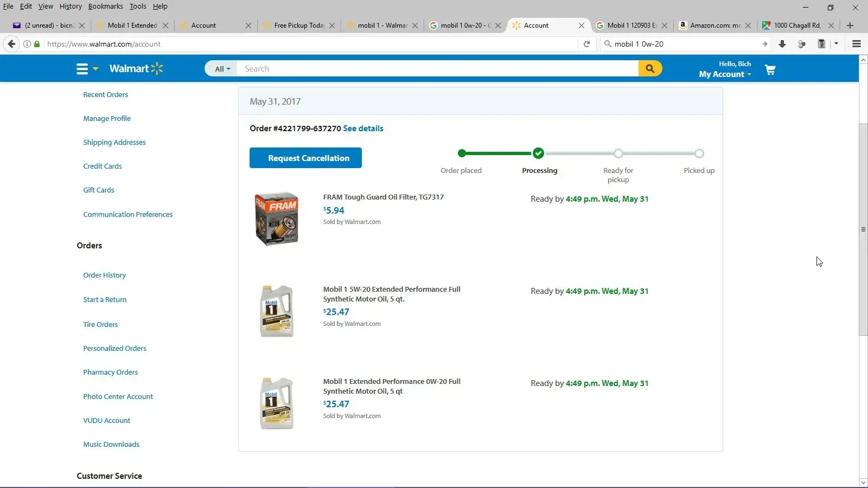Image resolution: width=868 pixels, height=488 pixels.
Task: Open the File menu
Action: tap(8, 7)
